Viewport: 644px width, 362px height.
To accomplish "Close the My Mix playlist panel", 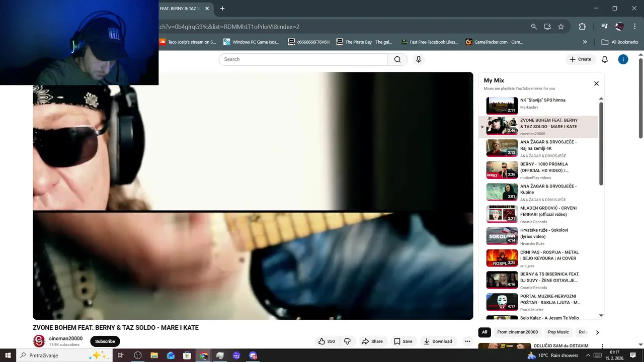I will point(596,83).
